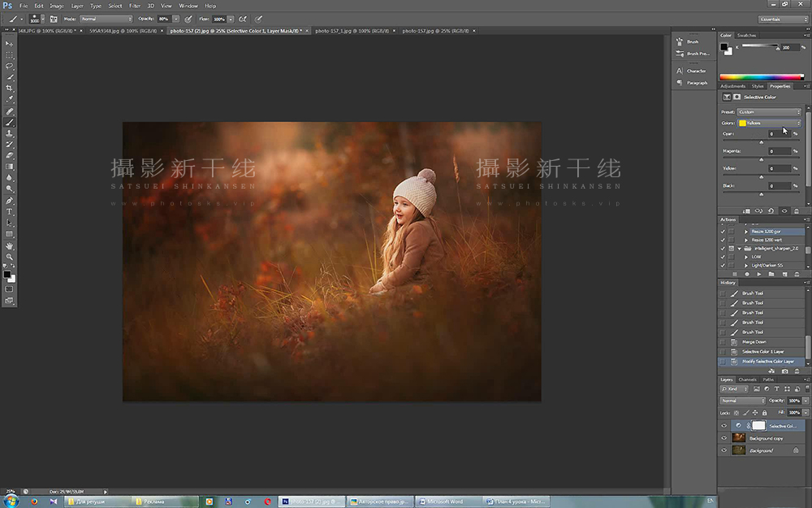Open the Preset dropdown showing Custom
The image size is (812, 508).
coord(769,112)
